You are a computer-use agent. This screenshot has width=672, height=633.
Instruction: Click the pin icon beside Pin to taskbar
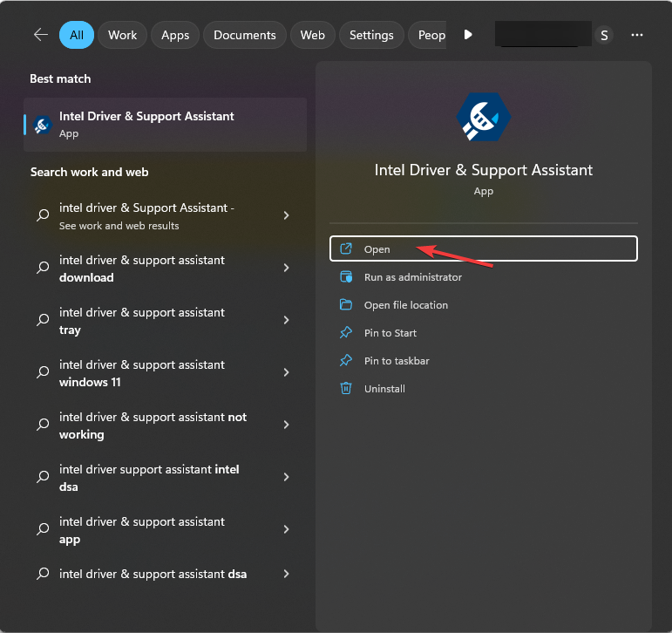346,360
